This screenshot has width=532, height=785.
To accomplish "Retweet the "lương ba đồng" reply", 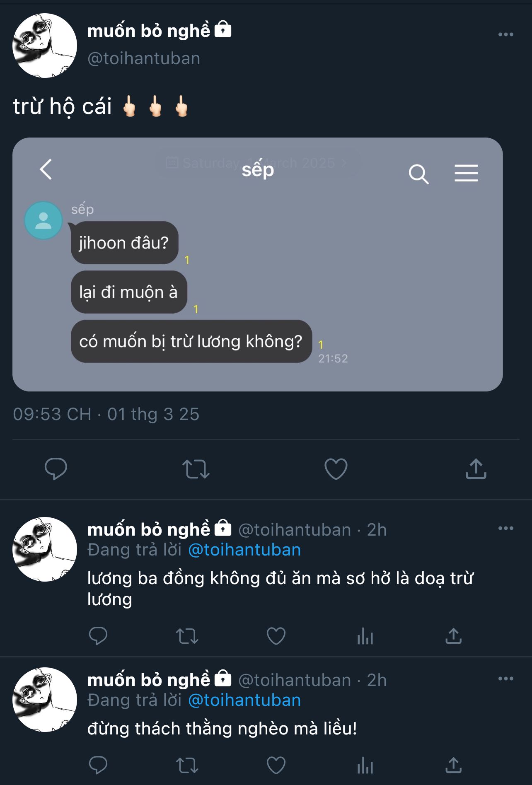I will point(187,636).
